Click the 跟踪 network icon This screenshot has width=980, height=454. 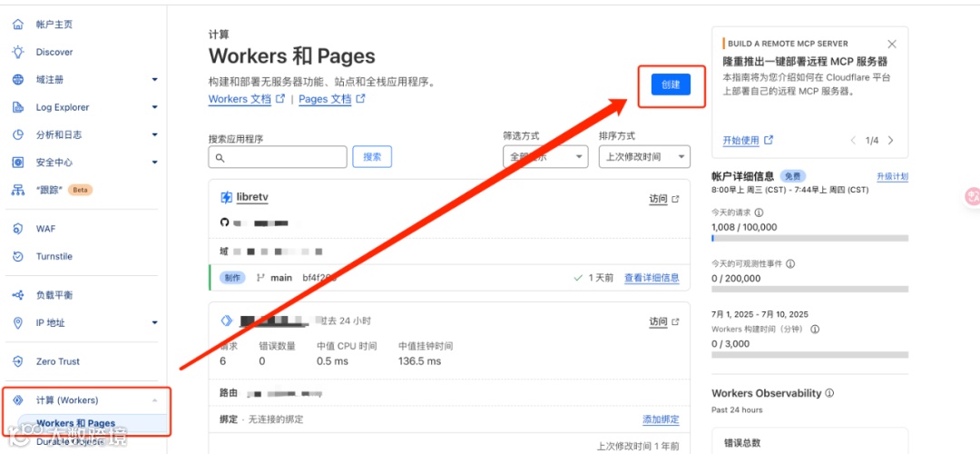pyautogui.click(x=18, y=190)
